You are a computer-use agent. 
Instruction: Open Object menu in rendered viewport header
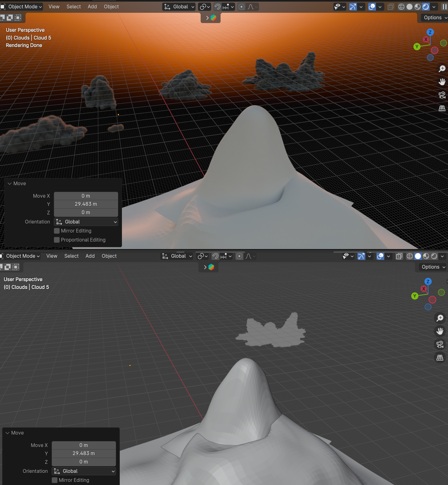tap(111, 7)
